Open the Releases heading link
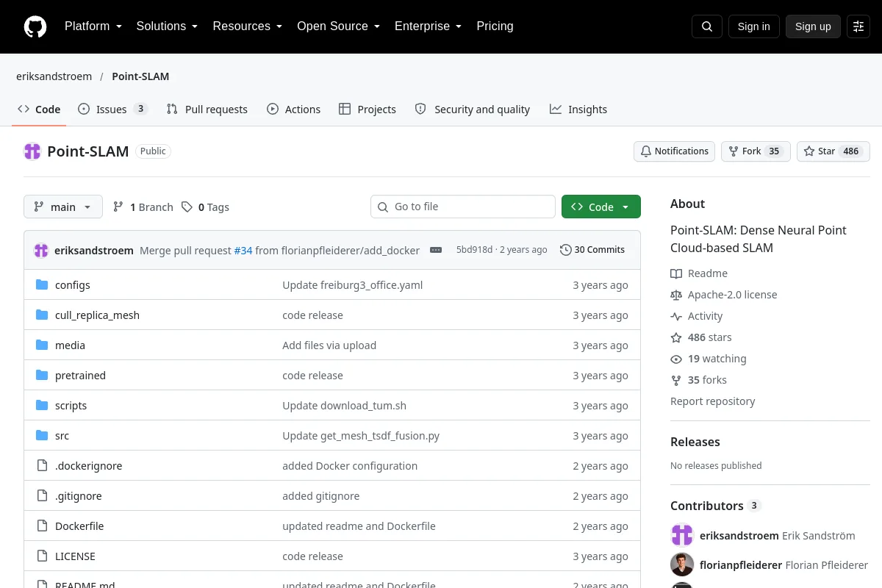Screen dimensions: 882x588 [695, 442]
